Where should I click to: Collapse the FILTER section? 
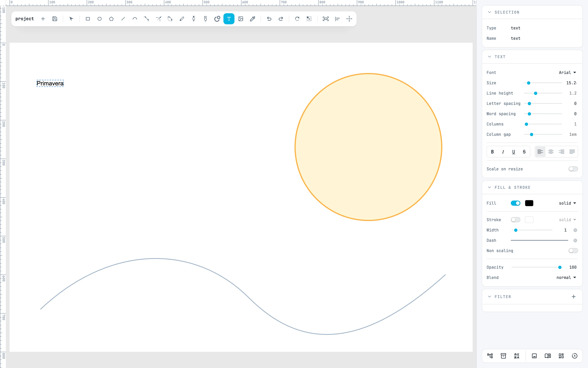489,297
